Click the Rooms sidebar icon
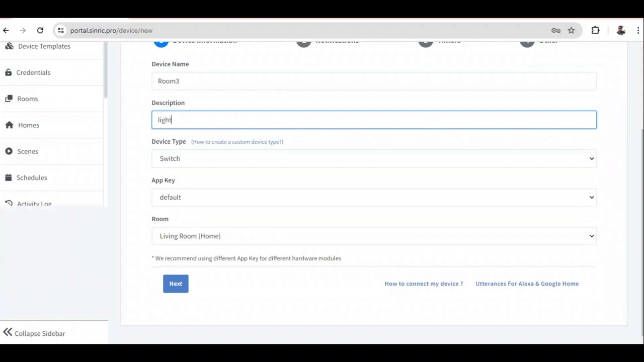This screenshot has width=644, height=362. (x=9, y=99)
